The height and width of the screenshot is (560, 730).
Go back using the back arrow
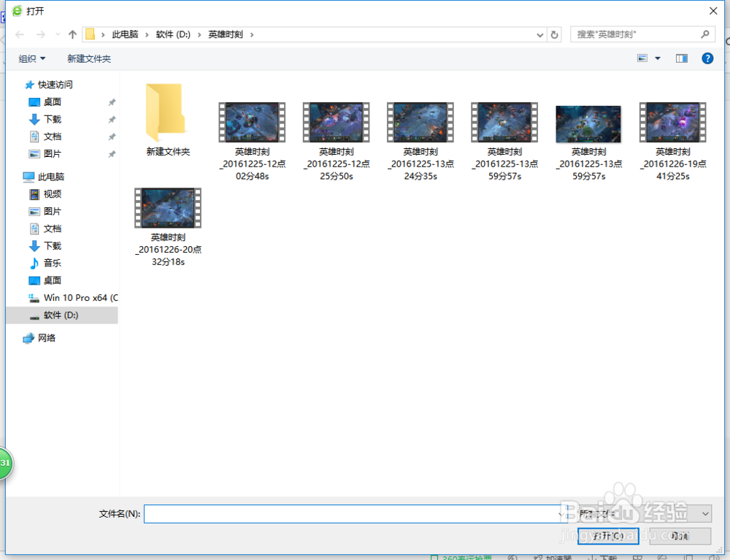pyautogui.click(x=20, y=34)
